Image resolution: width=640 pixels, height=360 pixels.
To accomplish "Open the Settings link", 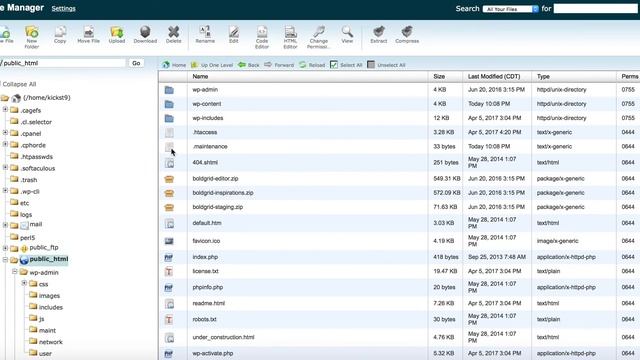I will click(63, 9).
